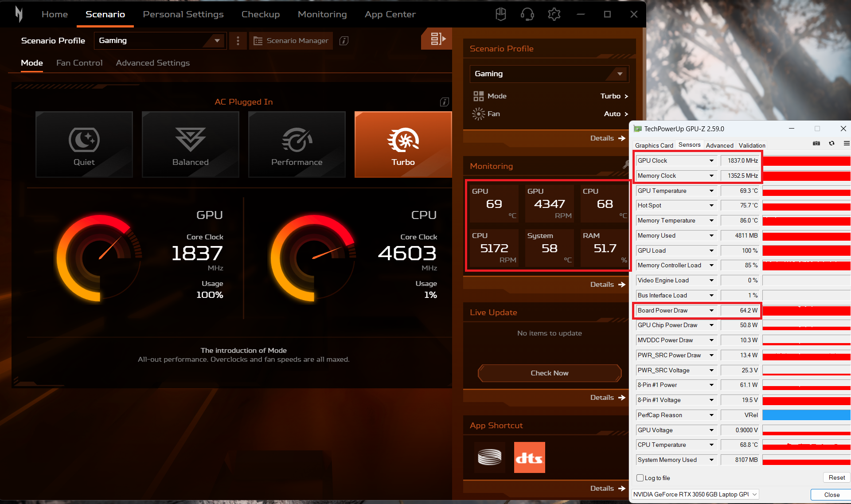
Task: Click the wrench icon in Monitoring panel
Action: pyautogui.click(x=626, y=165)
